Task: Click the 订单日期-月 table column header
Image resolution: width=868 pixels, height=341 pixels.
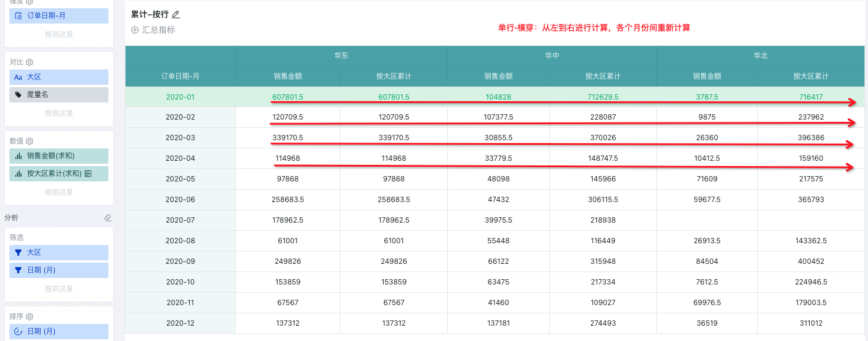Action: pyautogui.click(x=180, y=77)
